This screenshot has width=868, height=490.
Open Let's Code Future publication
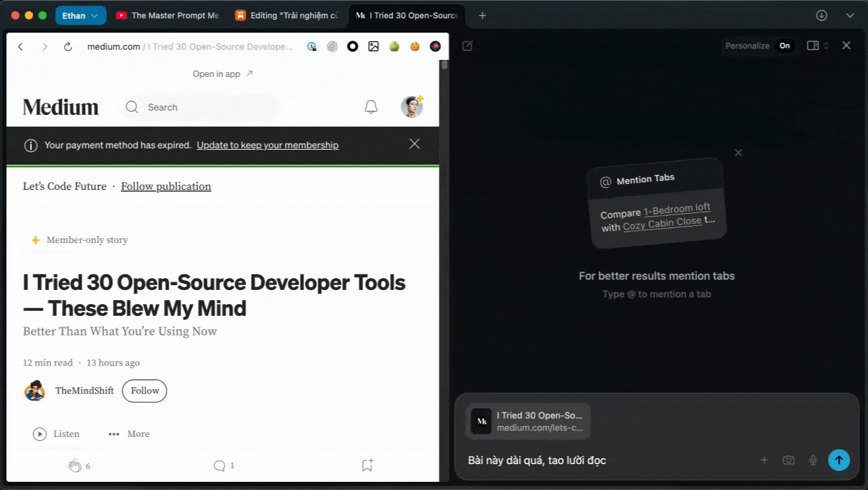[x=65, y=186]
